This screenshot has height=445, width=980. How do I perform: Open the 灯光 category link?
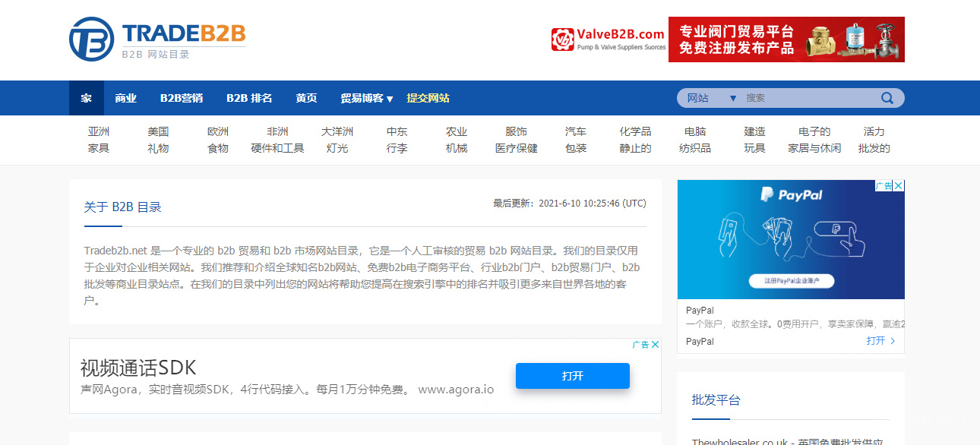337,148
